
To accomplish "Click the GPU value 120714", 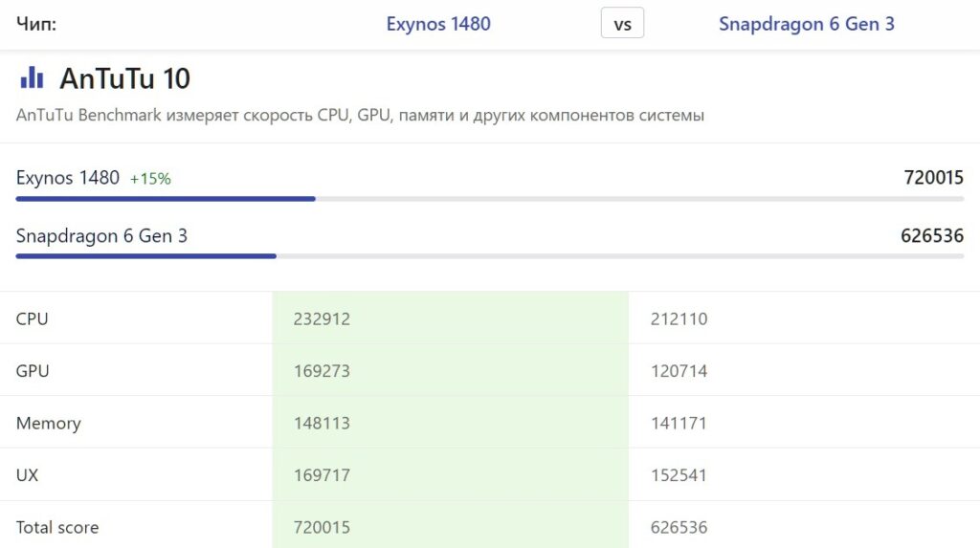I will [x=679, y=370].
